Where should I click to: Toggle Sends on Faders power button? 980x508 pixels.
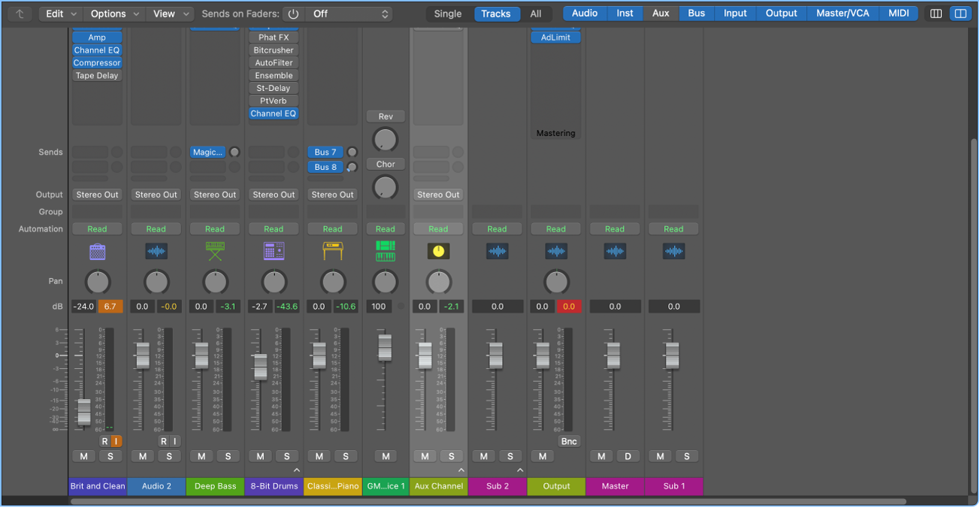[x=293, y=14]
